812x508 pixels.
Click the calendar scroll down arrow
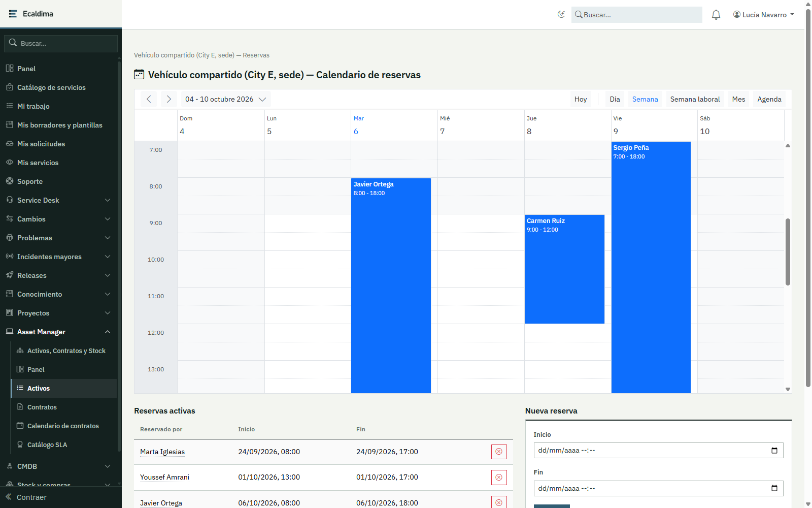click(788, 389)
